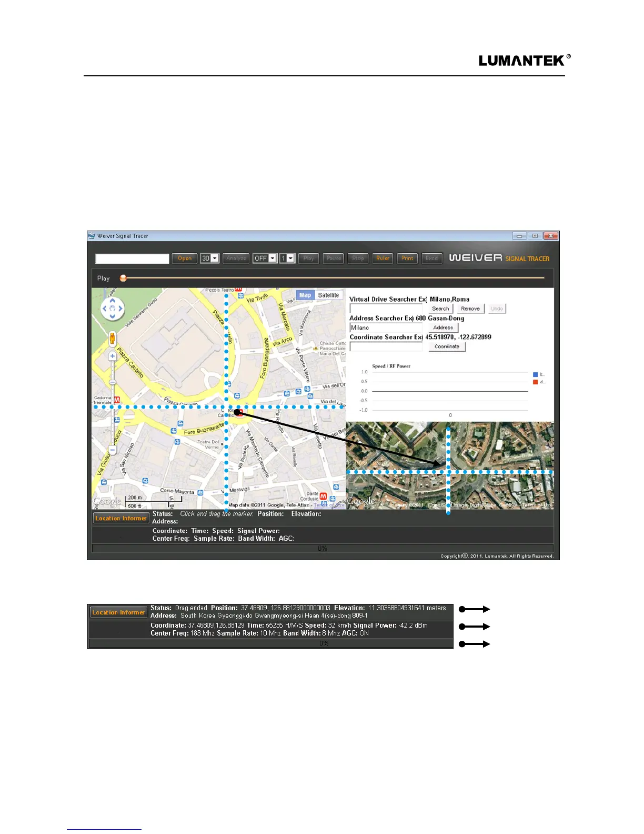Click the Google logo on satellite view
This screenshot has height=834, width=644.
[x=361, y=501]
